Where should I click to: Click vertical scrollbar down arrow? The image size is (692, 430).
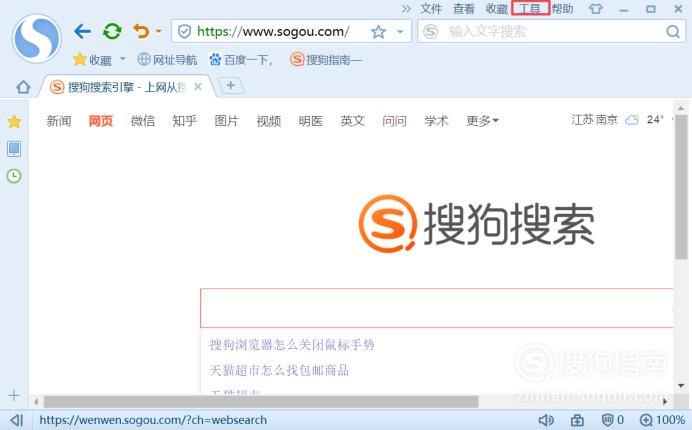click(x=681, y=385)
